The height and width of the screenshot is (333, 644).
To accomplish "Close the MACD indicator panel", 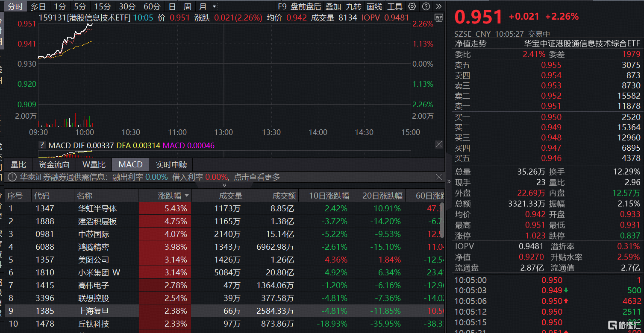I will (439, 145).
